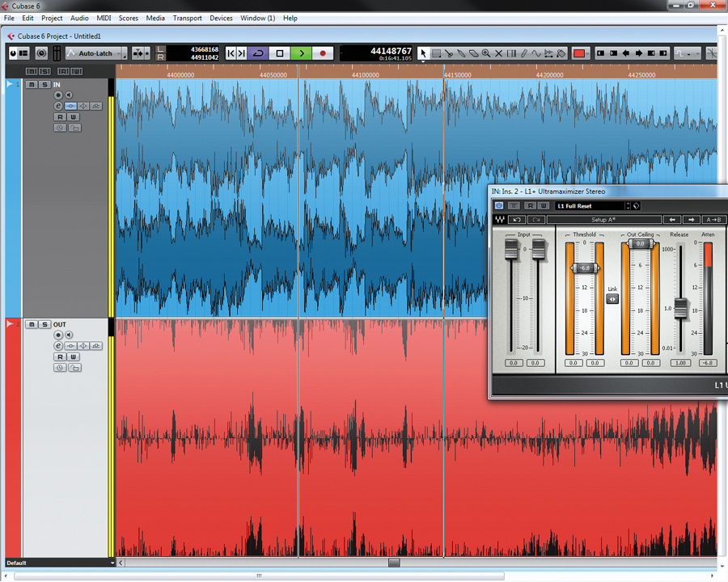This screenshot has height=582, width=728.
Task: Select the Zoom magnifier tool
Action: pos(486,53)
